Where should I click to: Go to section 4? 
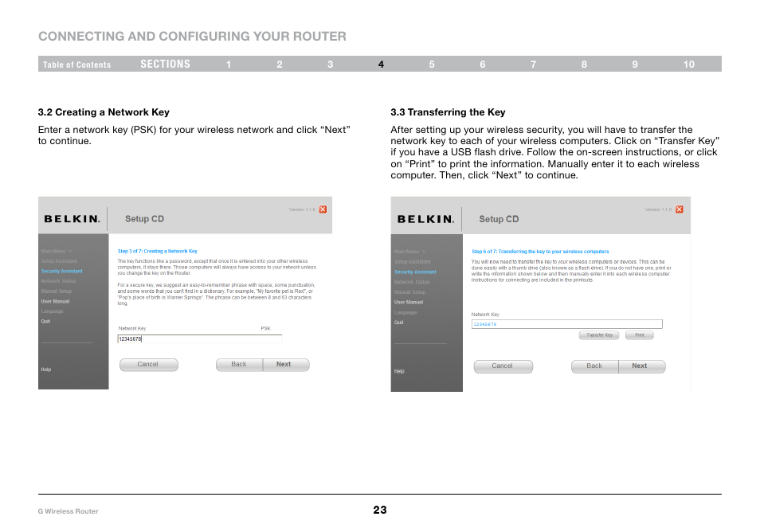point(381,65)
